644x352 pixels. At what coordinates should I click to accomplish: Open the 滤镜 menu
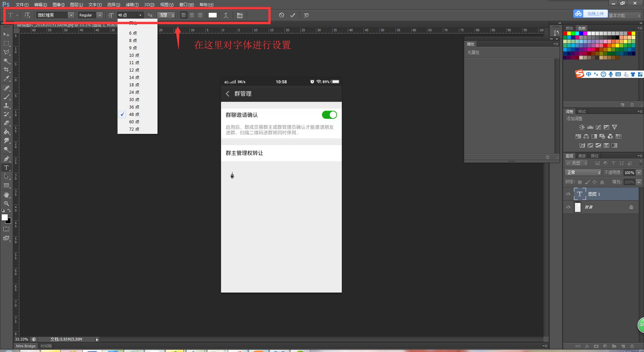point(132,4)
